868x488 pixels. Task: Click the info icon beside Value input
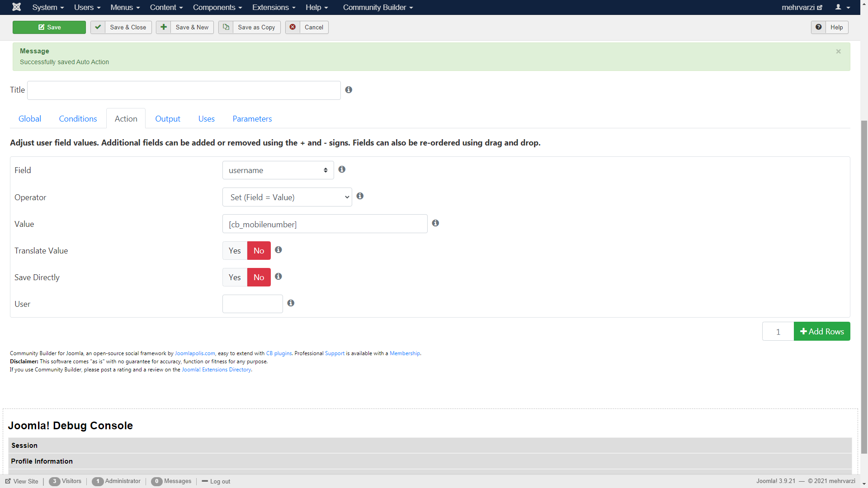point(435,223)
